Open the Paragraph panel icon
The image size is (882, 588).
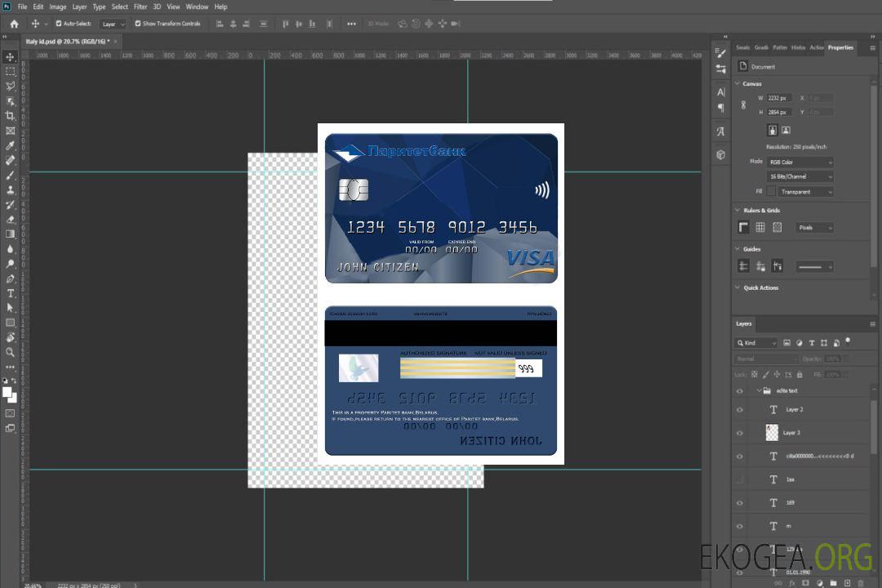click(720, 108)
